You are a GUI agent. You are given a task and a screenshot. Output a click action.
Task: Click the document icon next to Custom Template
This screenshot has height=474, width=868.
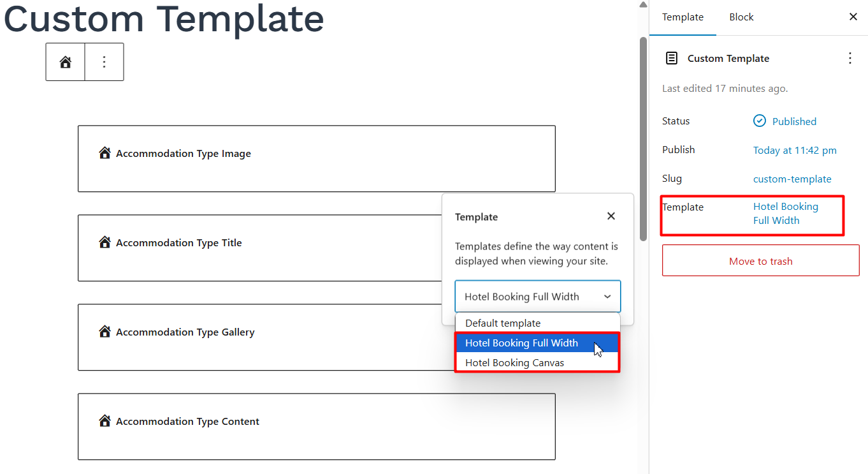(671, 58)
